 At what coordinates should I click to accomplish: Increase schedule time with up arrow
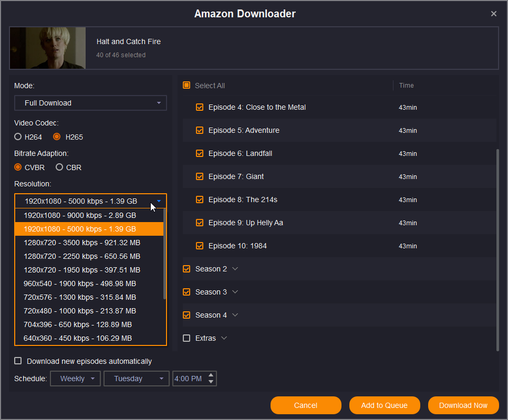coord(211,375)
